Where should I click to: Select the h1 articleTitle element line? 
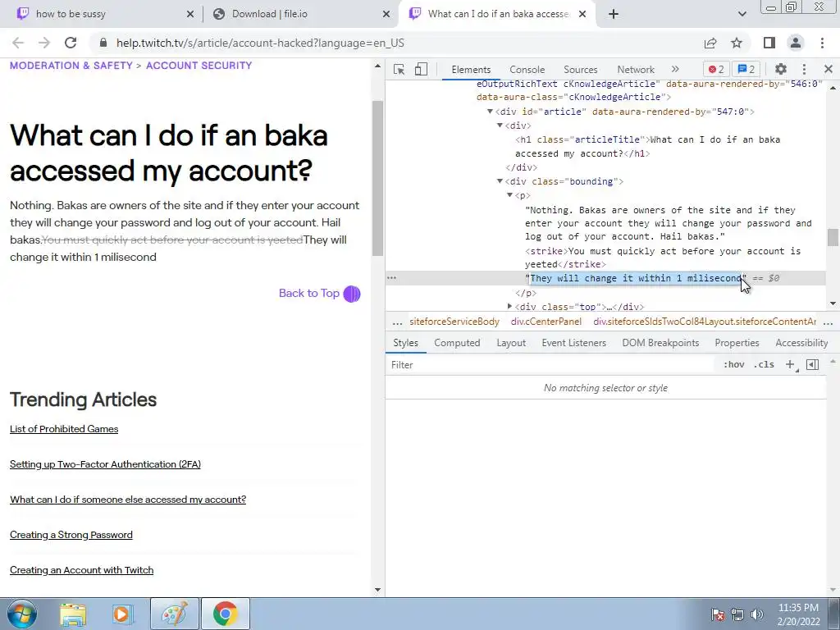pyautogui.click(x=648, y=146)
